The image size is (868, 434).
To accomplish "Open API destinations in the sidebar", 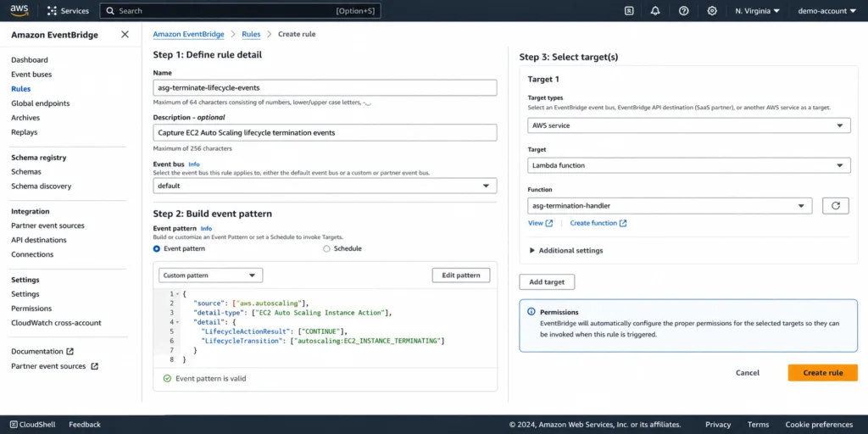I will (39, 240).
